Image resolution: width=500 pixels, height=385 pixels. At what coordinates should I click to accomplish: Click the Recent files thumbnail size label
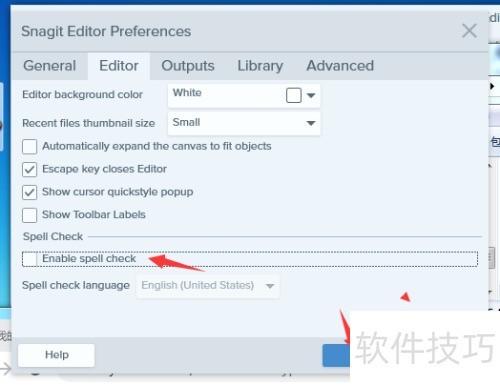(x=88, y=123)
